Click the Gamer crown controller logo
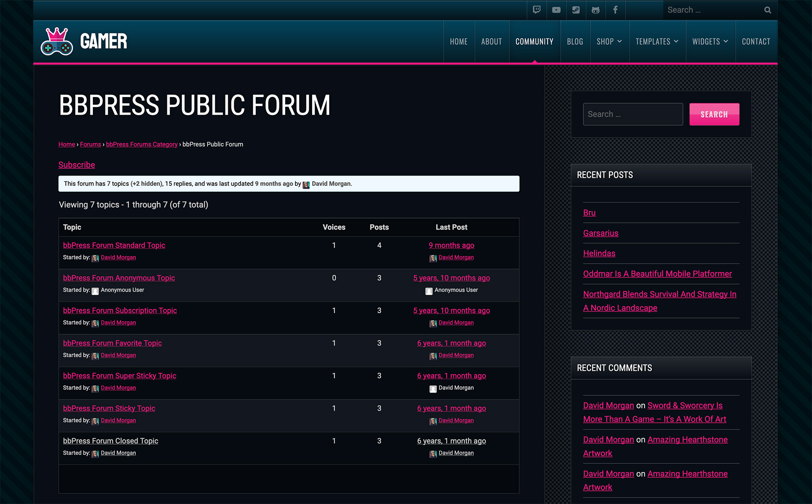 [57, 42]
